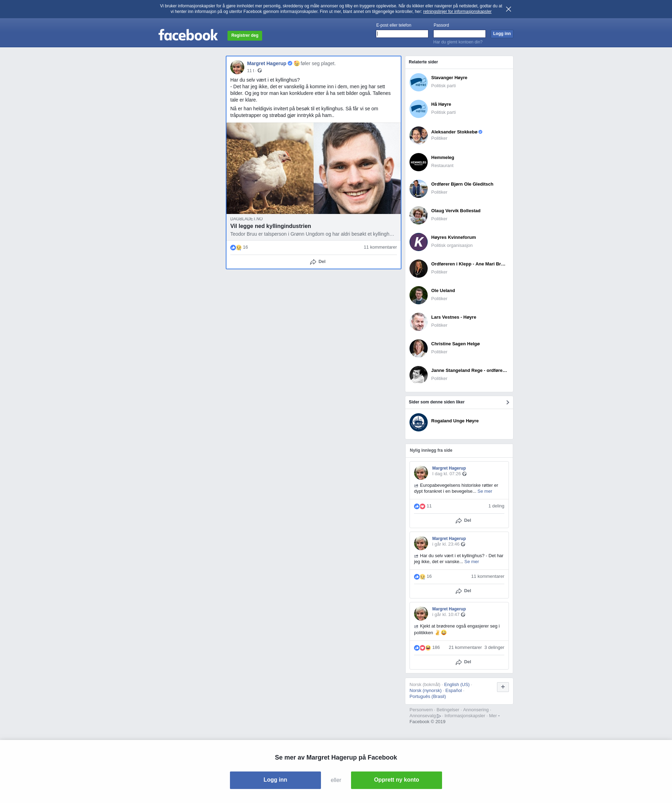Click the sad reaction icon on main post
672x803 pixels.
pos(239,247)
